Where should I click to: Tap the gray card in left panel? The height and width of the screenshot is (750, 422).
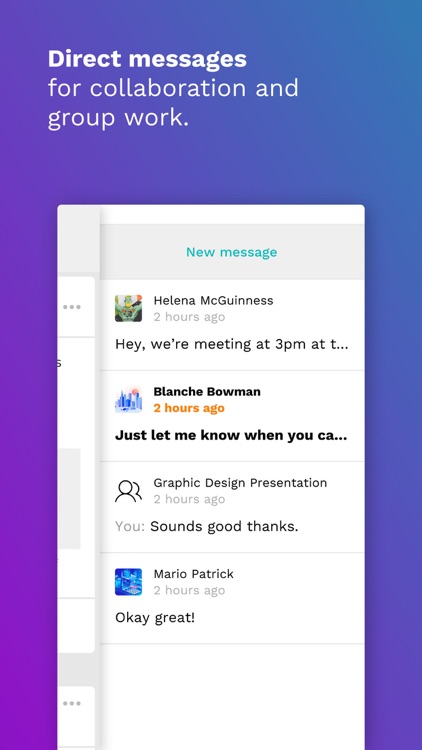69,499
